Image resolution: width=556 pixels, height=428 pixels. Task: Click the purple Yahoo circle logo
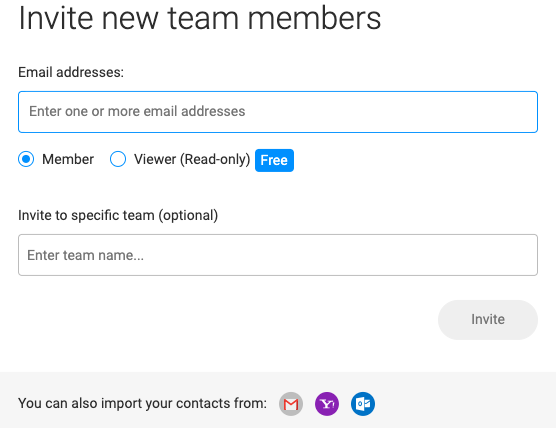pos(327,404)
